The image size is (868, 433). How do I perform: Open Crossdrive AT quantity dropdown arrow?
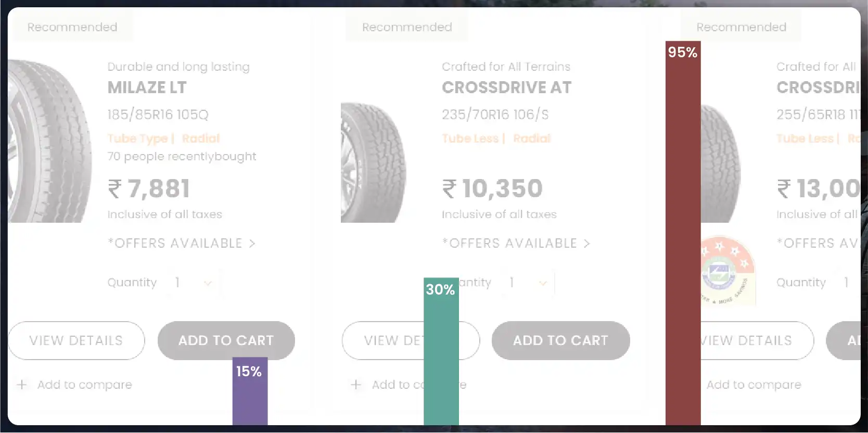point(543,283)
